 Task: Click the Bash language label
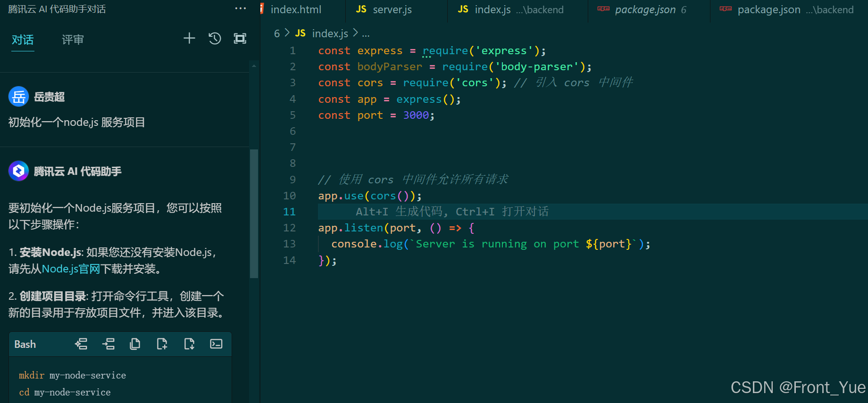(25, 344)
